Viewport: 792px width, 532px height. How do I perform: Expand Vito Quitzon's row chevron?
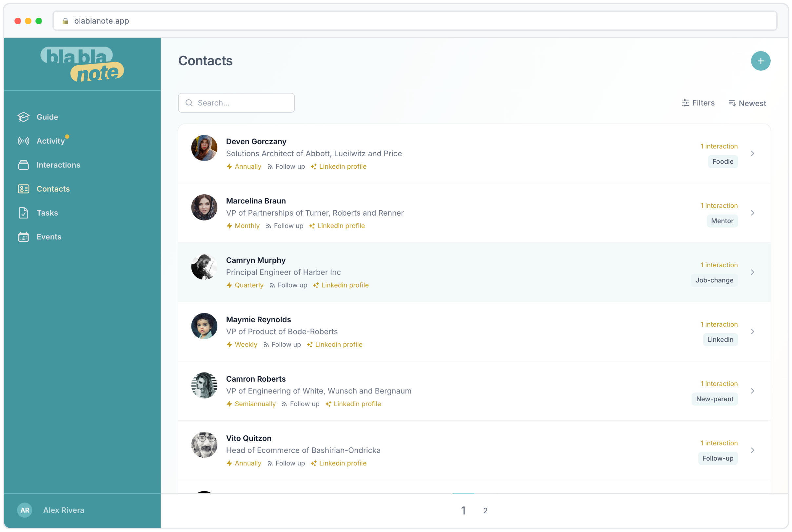click(753, 450)
